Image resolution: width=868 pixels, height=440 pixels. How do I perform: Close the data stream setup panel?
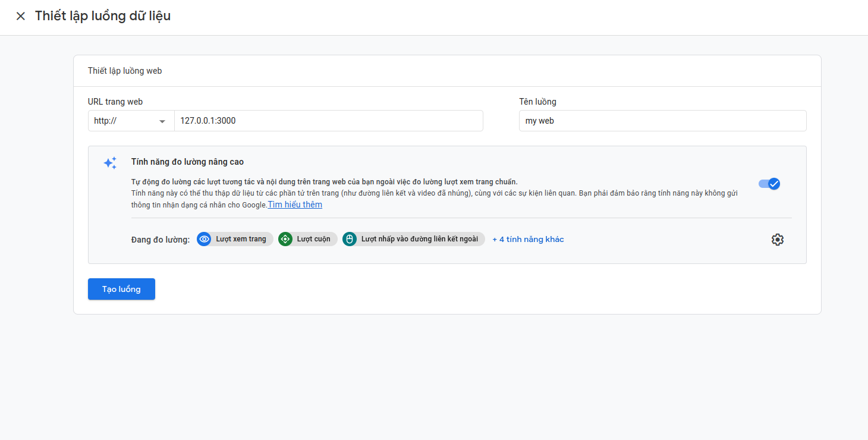pos(21,16)
